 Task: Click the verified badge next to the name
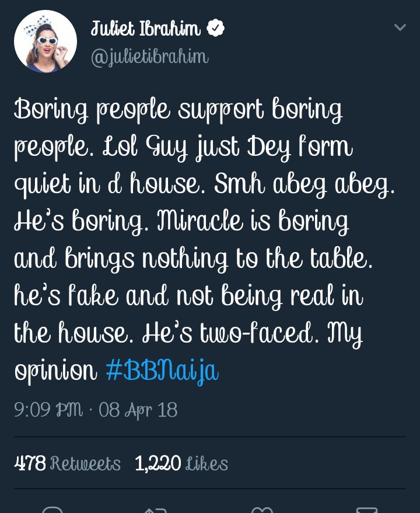click(216, 29)
